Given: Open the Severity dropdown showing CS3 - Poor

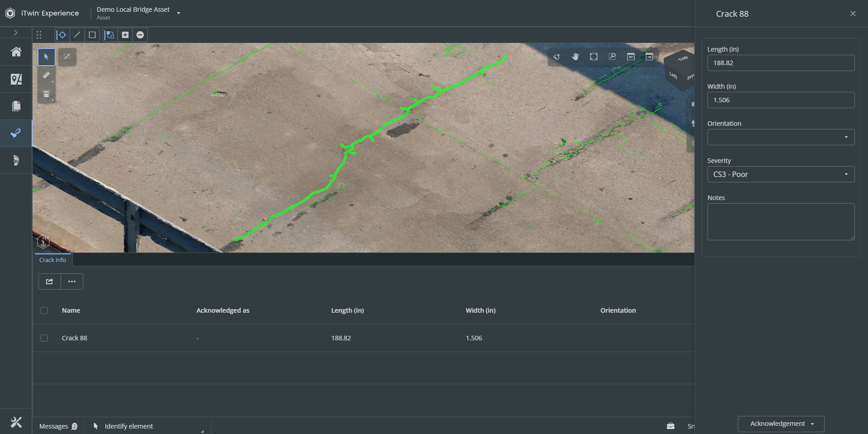Looking at the screenshot, I should tap(781, 174).
